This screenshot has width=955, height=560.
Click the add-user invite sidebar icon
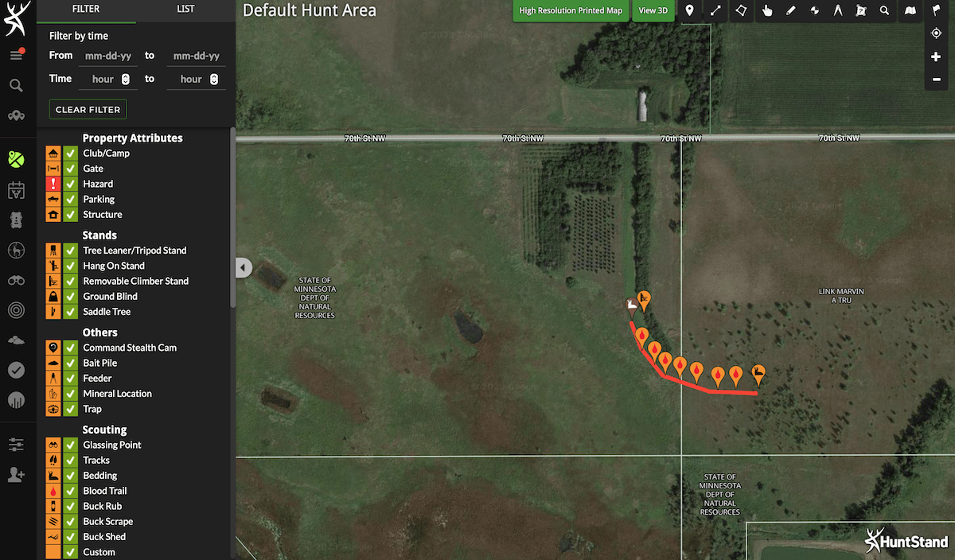coord(16,474)
